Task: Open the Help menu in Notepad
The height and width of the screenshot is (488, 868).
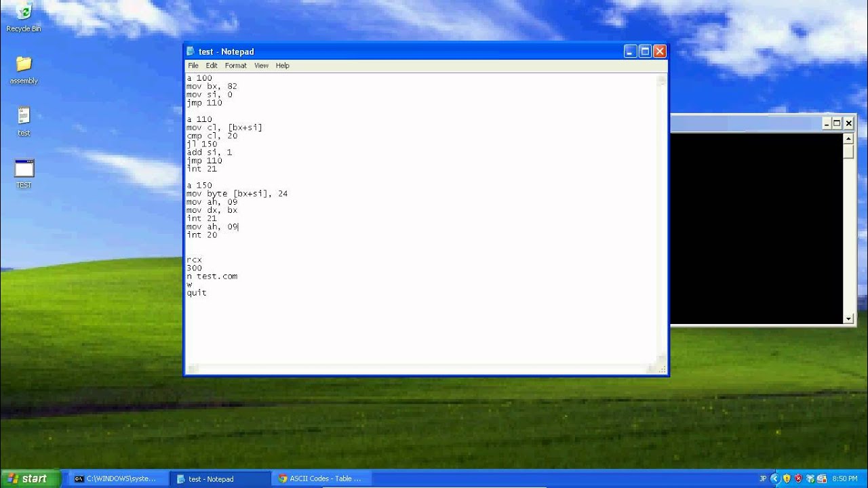Action: pos(282,66)
